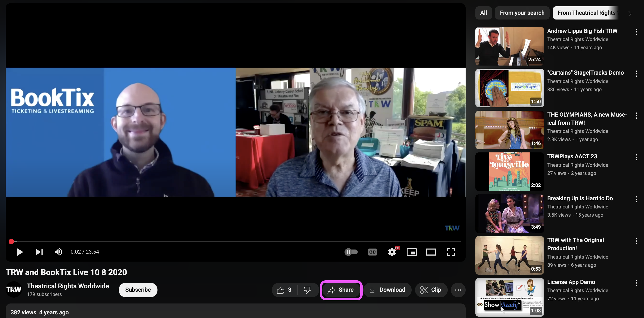
Task: Click Breaking Up Is Hard to Do title
Action: (580, 198)
